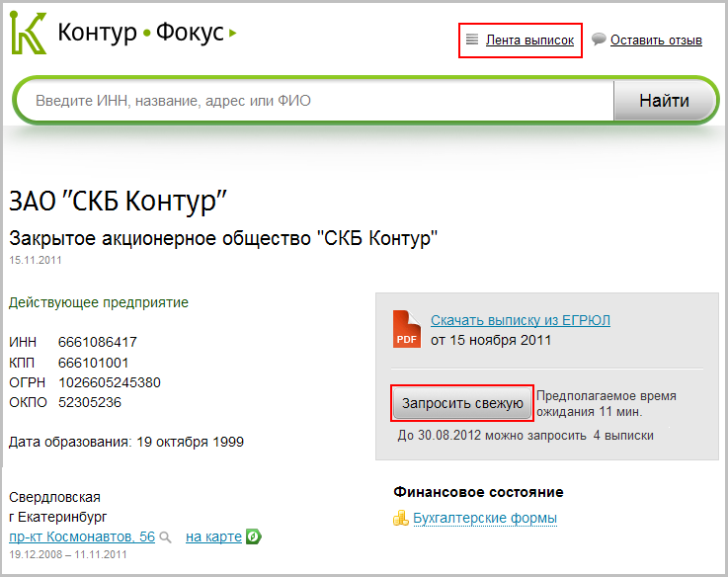
Task: Click the Предполагаемое время ожидания text
Action: pos(607,404)
